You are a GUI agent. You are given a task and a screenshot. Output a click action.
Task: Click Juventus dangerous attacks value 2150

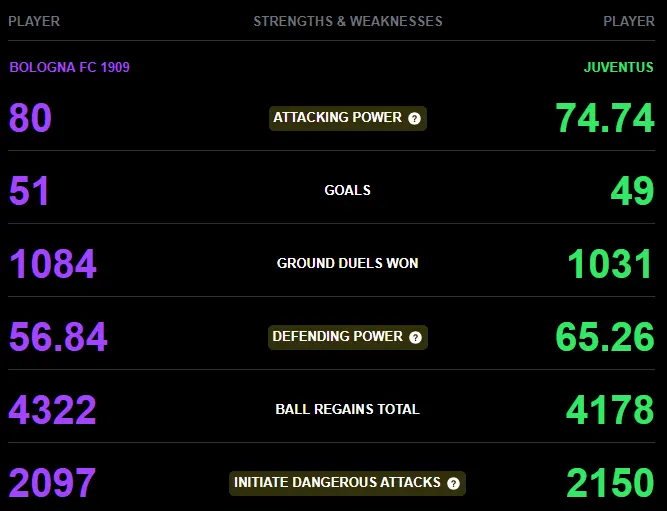point(610,483)
